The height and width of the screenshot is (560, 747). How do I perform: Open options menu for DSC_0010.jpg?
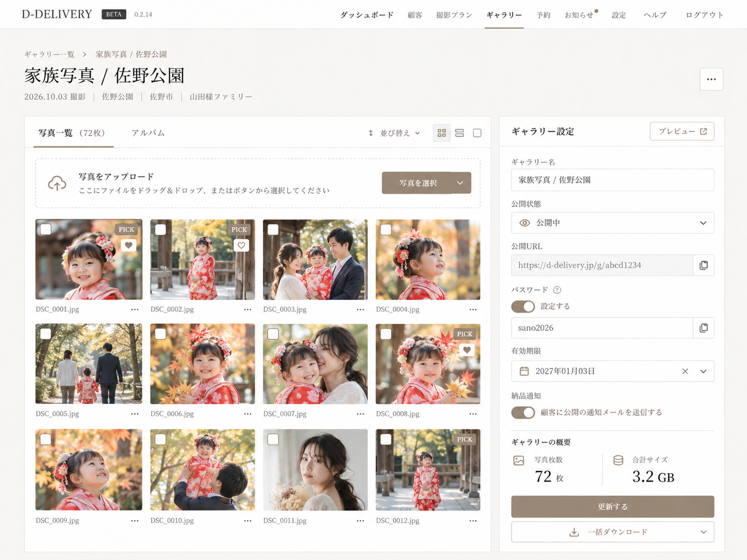248,521
